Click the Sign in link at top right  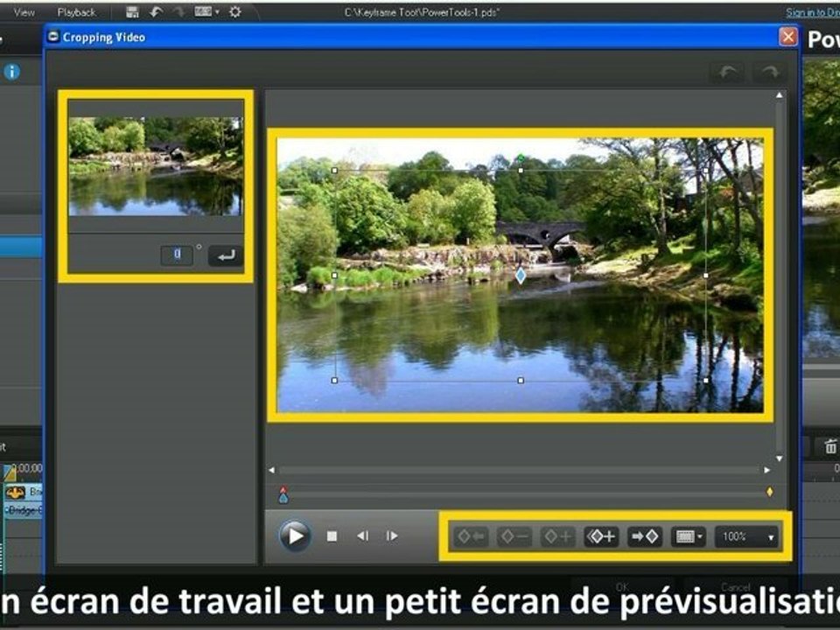813,12
